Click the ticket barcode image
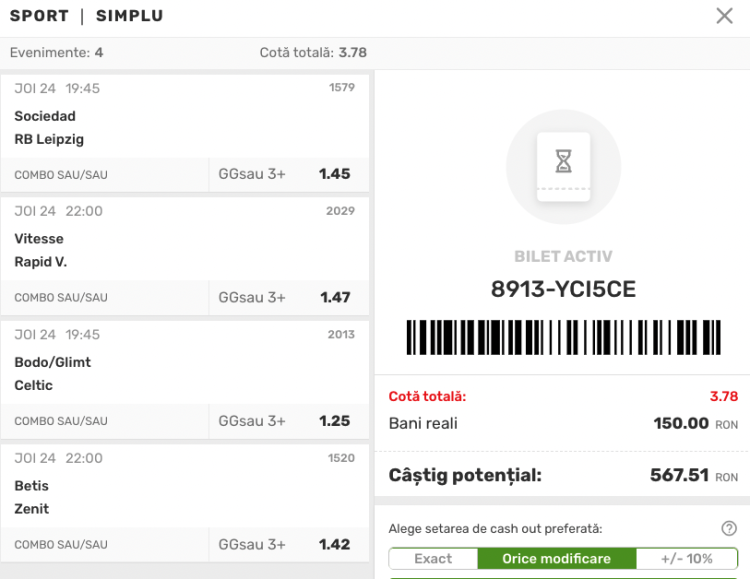The width and height of the screenshot is (750, 579). click(563, 337)
